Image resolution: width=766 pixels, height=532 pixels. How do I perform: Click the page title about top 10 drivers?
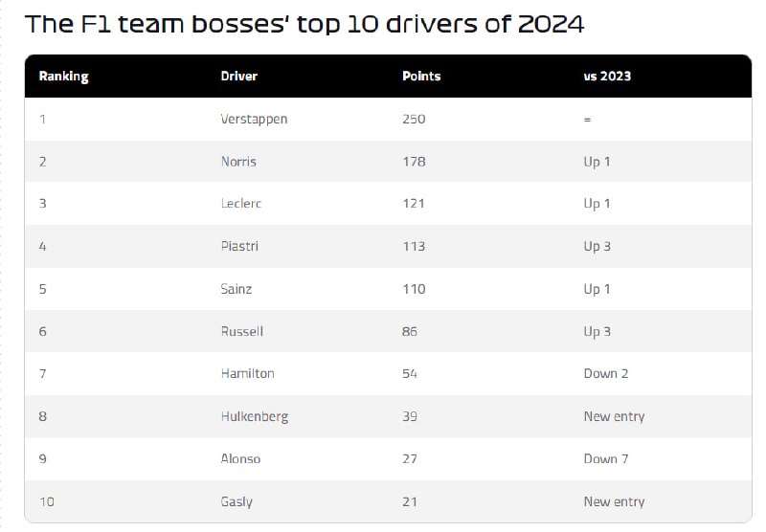(304, 24)
